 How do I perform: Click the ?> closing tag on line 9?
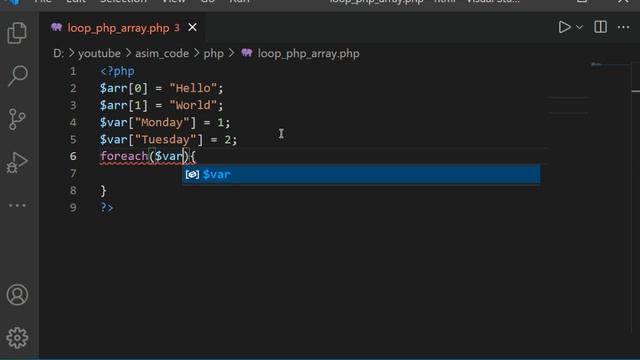coord(107,207)
